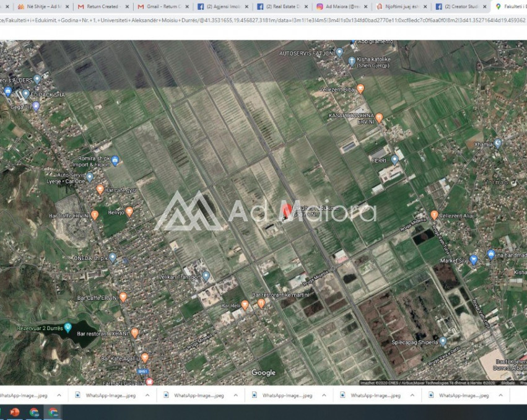Click the Market Silvy shopping pin
This screenshot has width=527, height=420.
(x=474, y=260)
